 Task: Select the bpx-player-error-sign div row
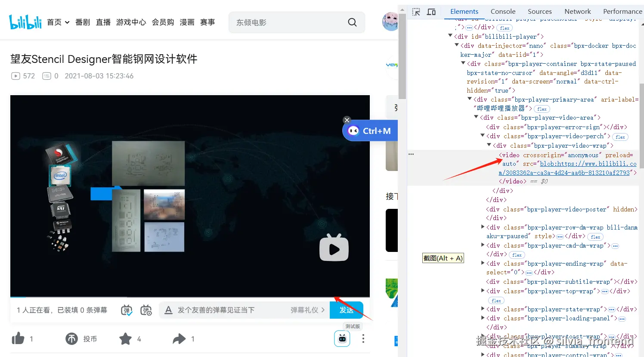(x=557, y=127)
